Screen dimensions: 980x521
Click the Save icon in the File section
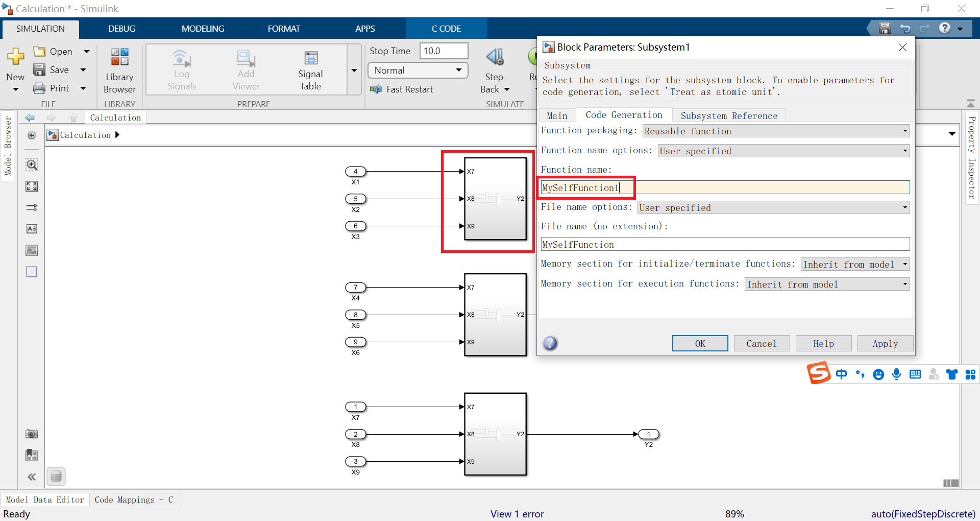pyautogui.click(x=39, y=69)
